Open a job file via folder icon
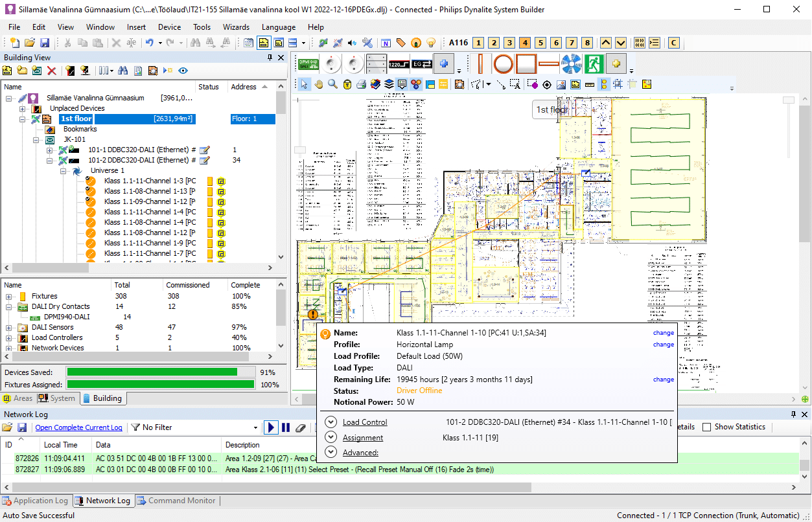 click(x=30, y=43)
